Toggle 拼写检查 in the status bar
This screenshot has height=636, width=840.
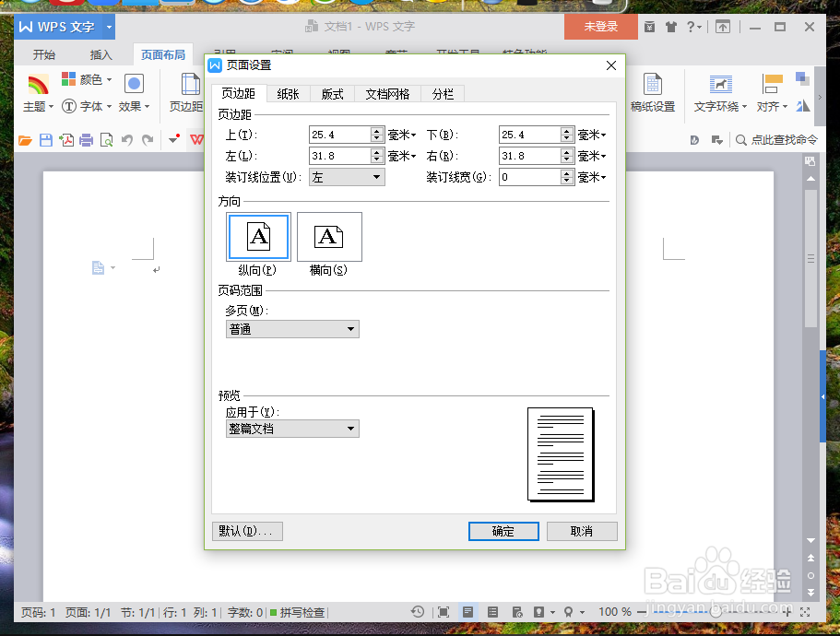[297, 612]
